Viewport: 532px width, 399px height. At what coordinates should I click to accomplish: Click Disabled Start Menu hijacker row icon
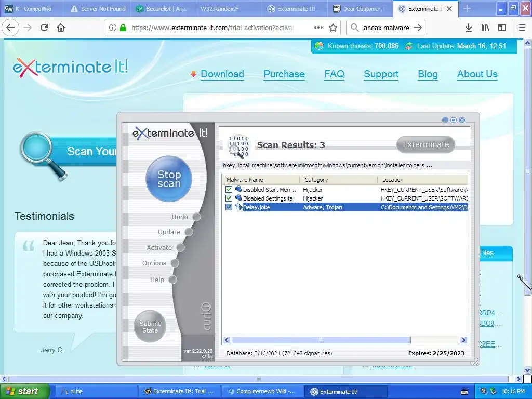(x=238, y=189)
